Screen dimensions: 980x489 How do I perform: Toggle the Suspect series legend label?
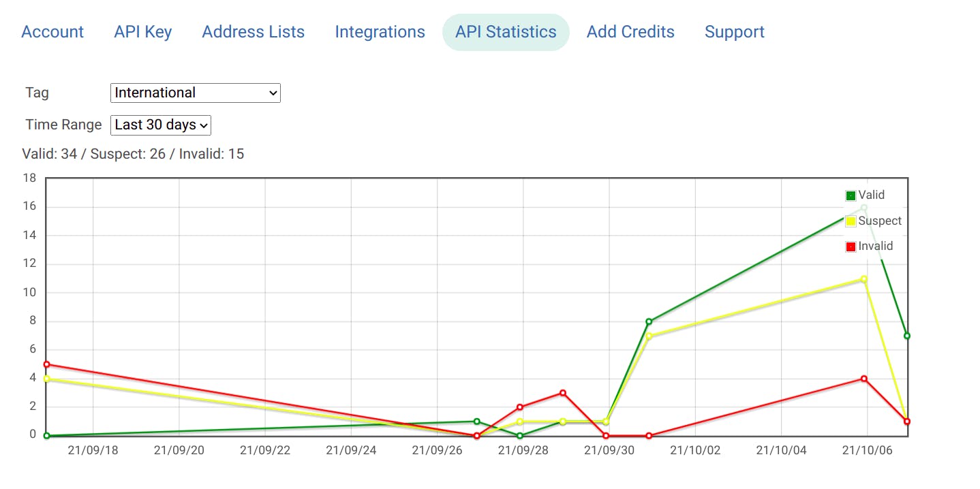click(x=880, y=221)
